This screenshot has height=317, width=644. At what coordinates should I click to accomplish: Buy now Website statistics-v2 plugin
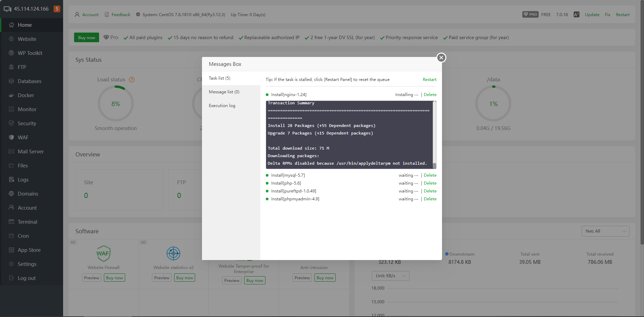185,278
